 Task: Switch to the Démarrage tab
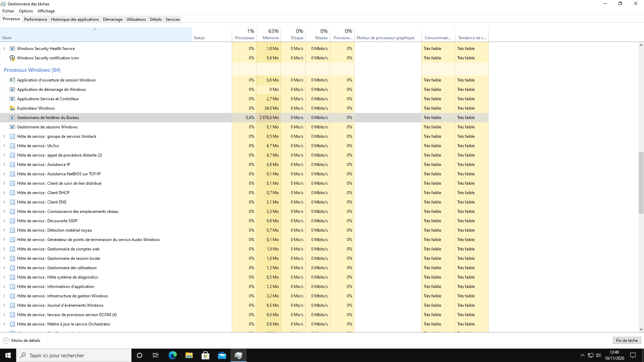113,19
